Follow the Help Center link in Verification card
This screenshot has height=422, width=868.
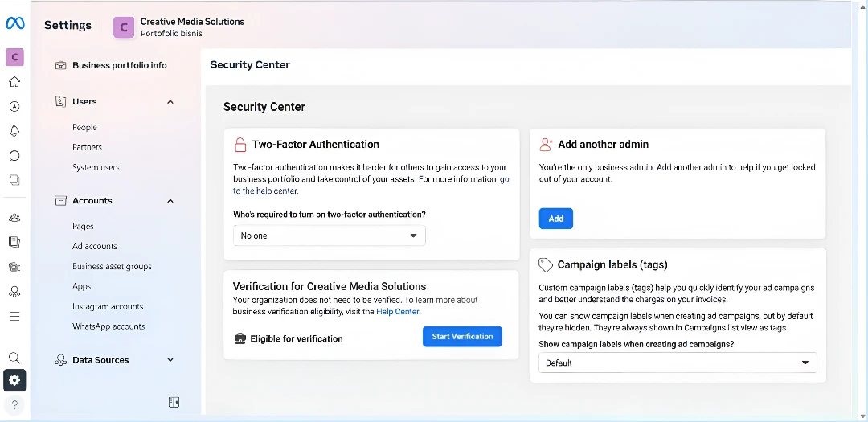398,312
